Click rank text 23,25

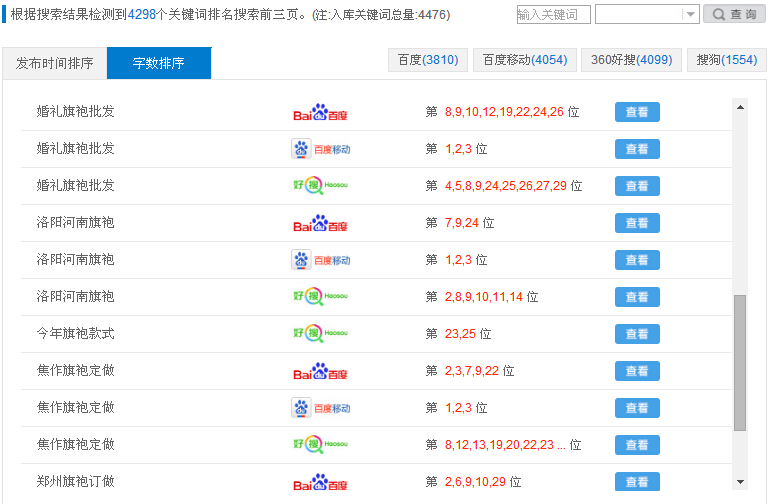(460, 334)
